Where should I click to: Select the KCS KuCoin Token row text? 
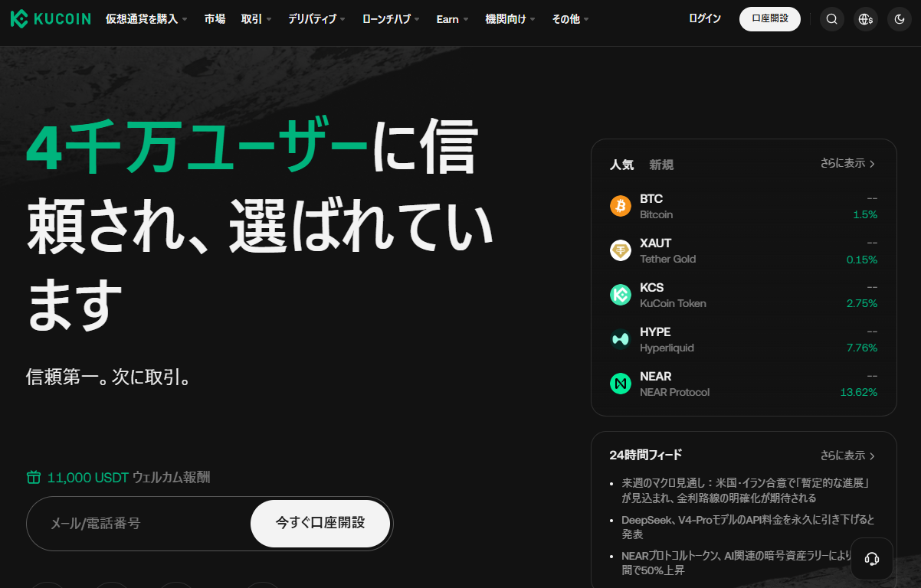tap(673, 295)
